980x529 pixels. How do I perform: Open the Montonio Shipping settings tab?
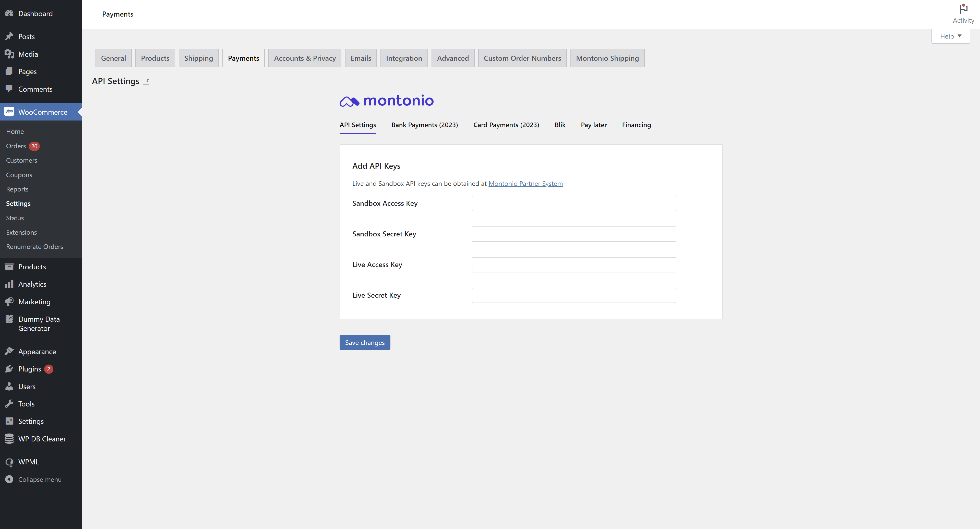607,58
